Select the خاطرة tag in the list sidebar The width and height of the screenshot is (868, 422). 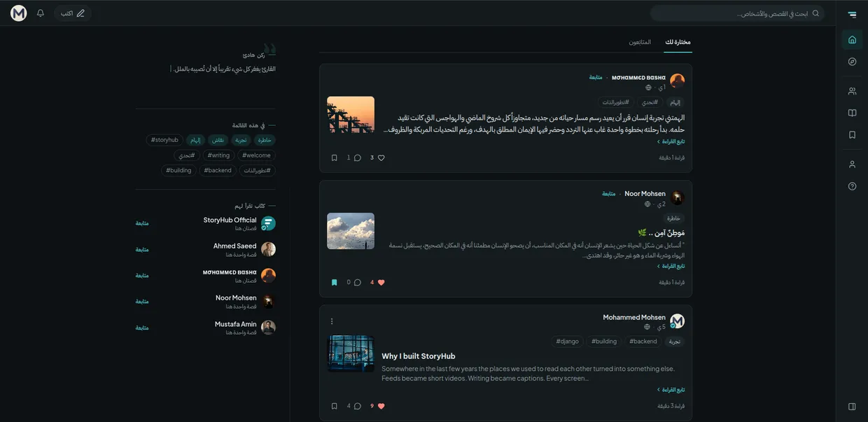pos(265,140)
